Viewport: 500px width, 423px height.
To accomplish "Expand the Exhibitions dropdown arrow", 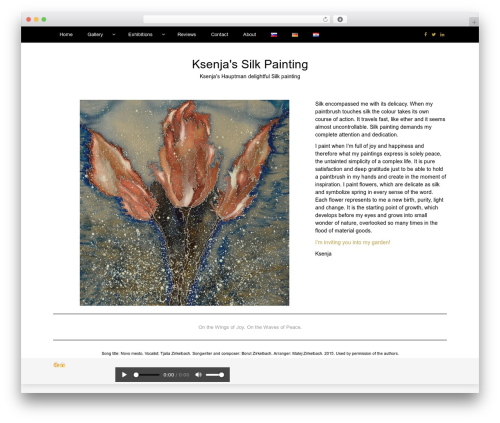I will click(163, 34).
